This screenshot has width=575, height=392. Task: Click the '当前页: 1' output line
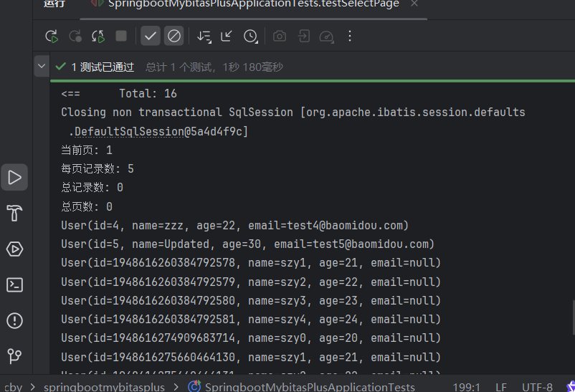87,150
